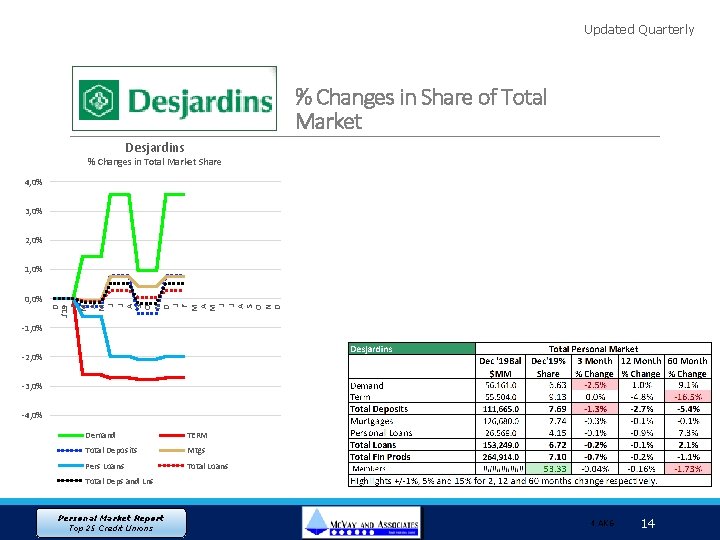Click the 3.0% y-axis label
720x540 pixels.
click(34, 211)
